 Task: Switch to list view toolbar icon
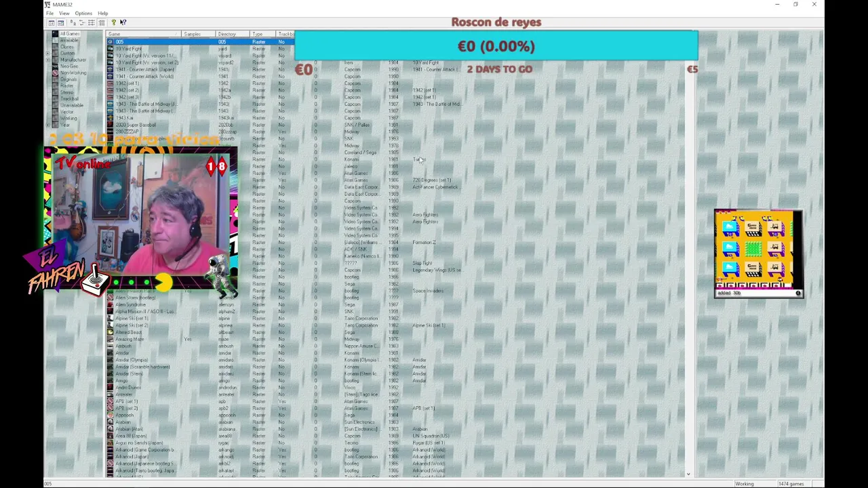coord(92,22)
